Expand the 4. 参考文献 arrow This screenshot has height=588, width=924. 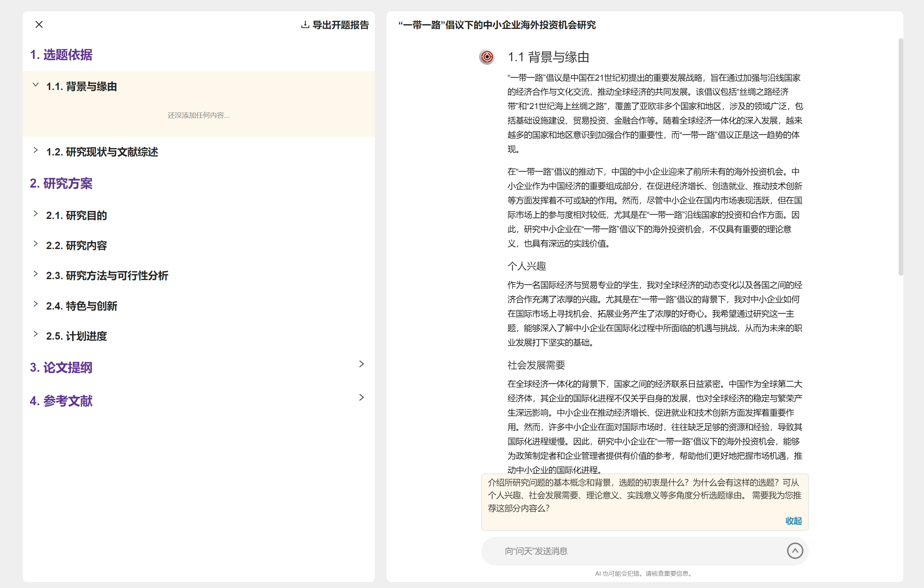coord(361,397)
